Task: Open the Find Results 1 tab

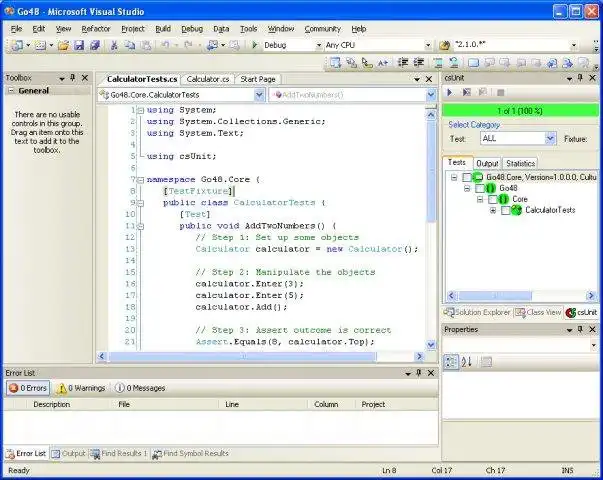Action: (x=119, y=453)
